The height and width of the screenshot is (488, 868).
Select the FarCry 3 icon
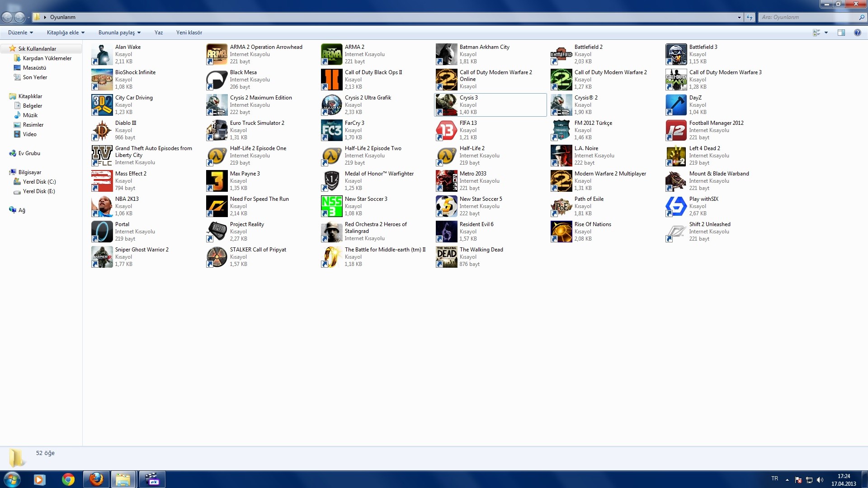point(332,130)
